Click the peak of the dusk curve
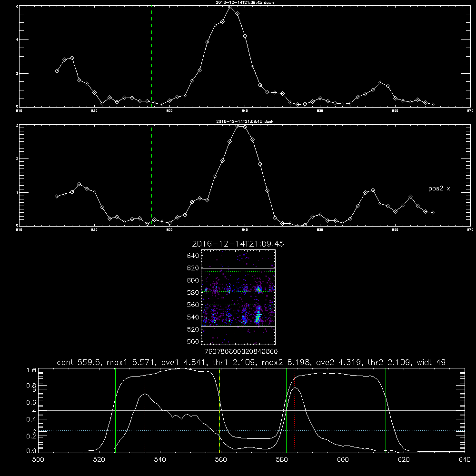The height and width of the screenshot is (476, 476). tap(238, 125)
